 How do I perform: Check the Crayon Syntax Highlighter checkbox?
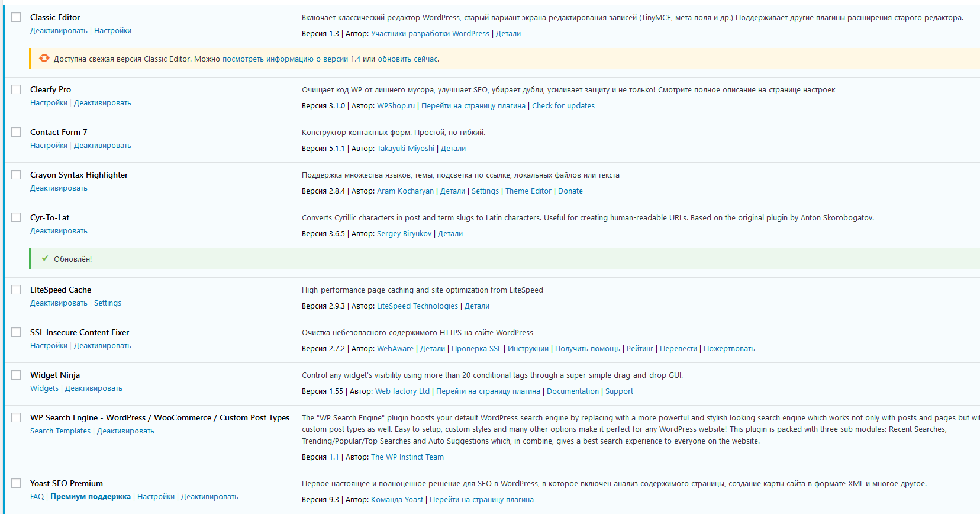click(16, 175)
